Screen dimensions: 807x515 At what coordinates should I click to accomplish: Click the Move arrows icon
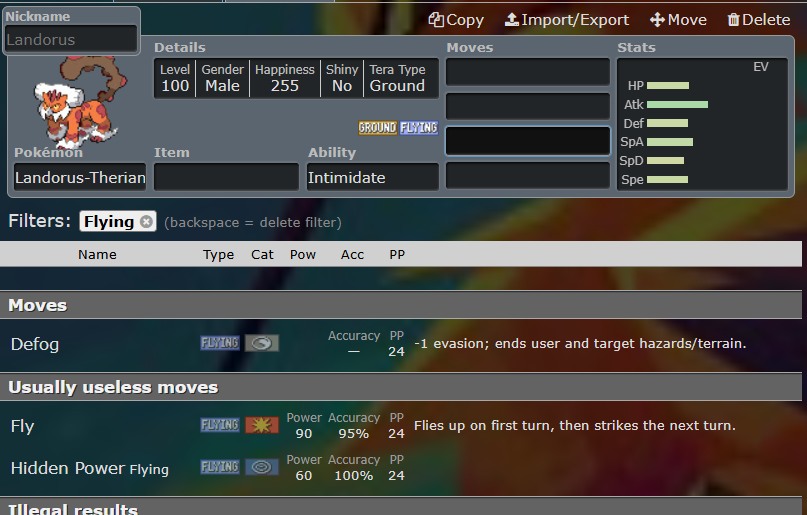657,20
